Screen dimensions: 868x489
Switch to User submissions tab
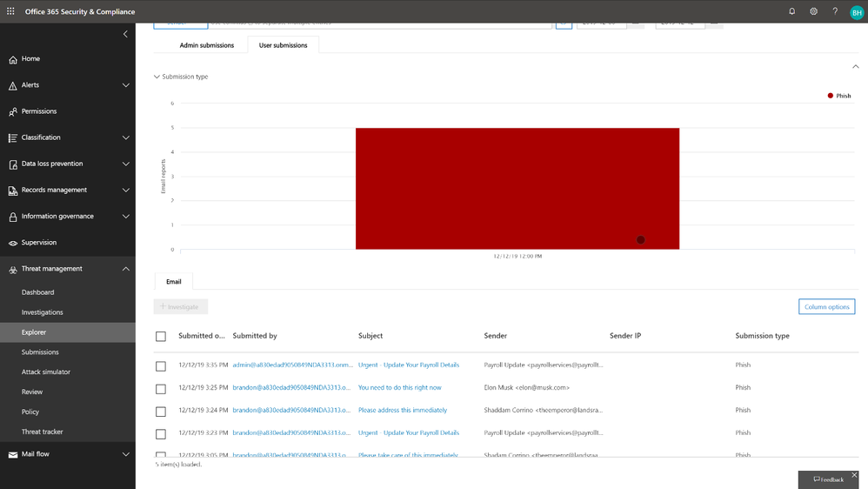click(283, 45)
